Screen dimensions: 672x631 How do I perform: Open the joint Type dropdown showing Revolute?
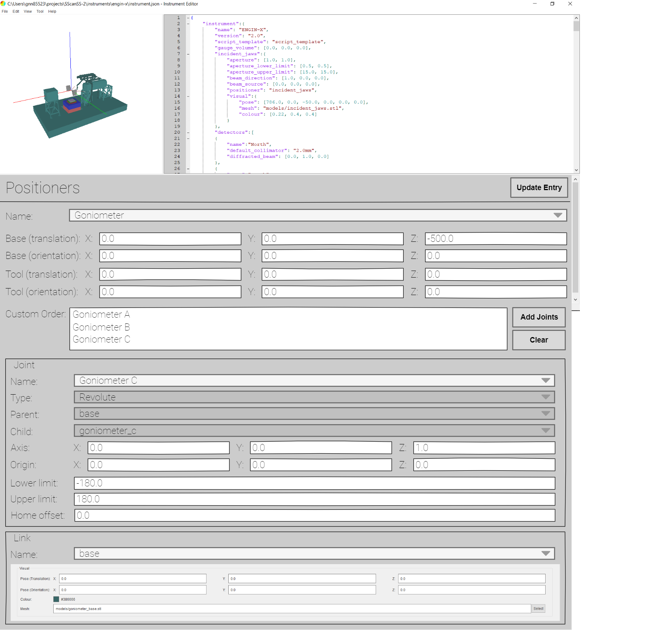[546, 397]
